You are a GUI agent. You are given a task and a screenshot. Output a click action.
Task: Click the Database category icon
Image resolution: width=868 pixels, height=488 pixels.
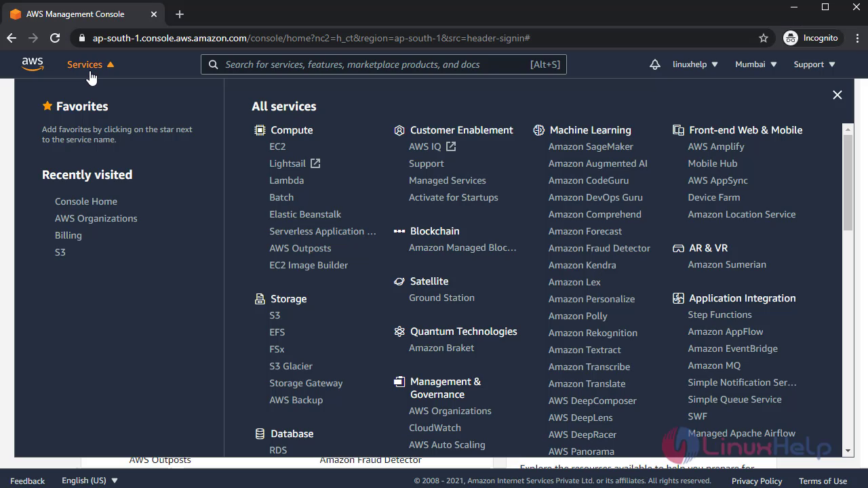(x=260, y=434)
